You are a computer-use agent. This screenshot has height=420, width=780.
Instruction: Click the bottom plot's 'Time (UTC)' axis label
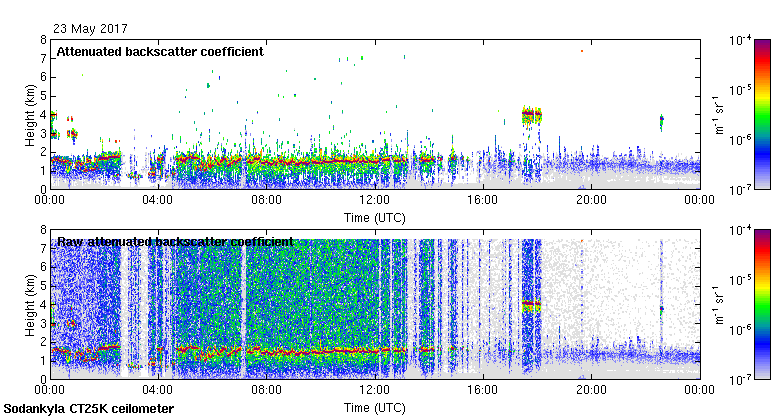pyautogui.click(x=375, y=408)
